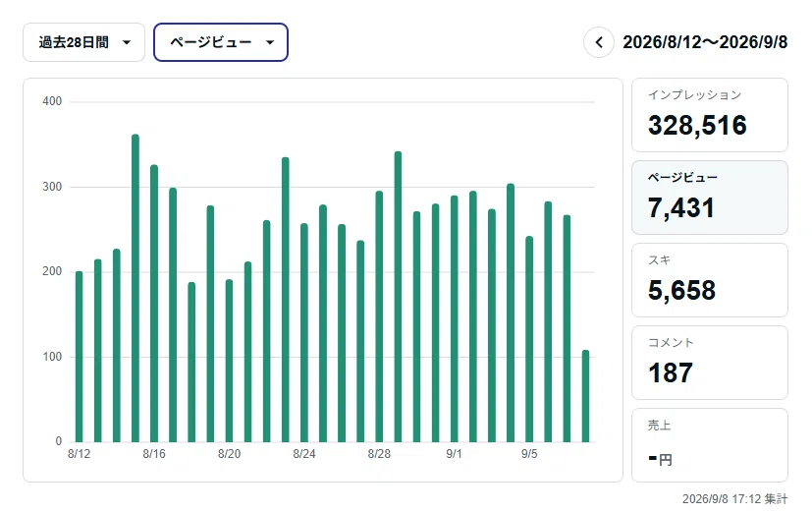
Task: Click the 8/16 bar in the chart
Action: click(x=154, y=304)
